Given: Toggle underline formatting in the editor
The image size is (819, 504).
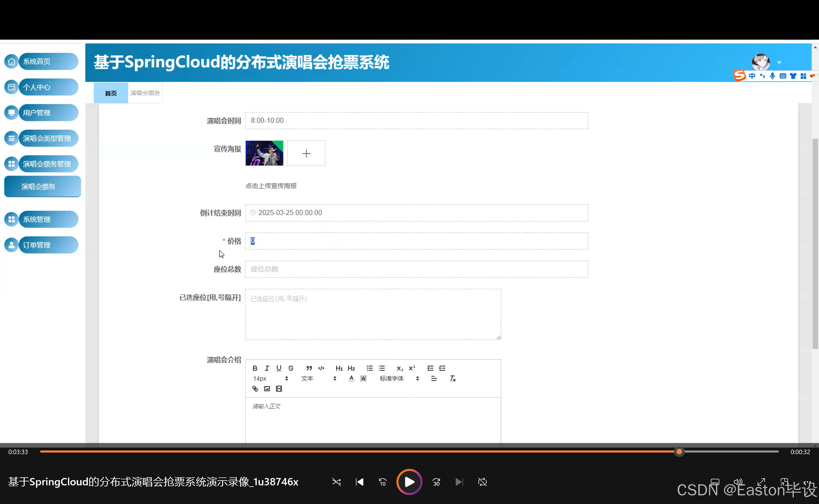Looking at the screenshot, I should (x=279, y=368).
